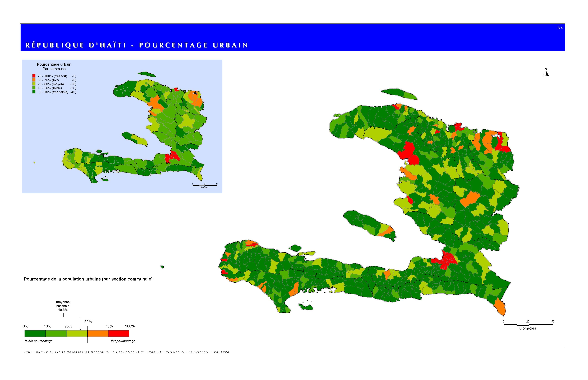Click the 'par section communale' caption
Viewport: 588px width, 380px height.
(88, 279)
